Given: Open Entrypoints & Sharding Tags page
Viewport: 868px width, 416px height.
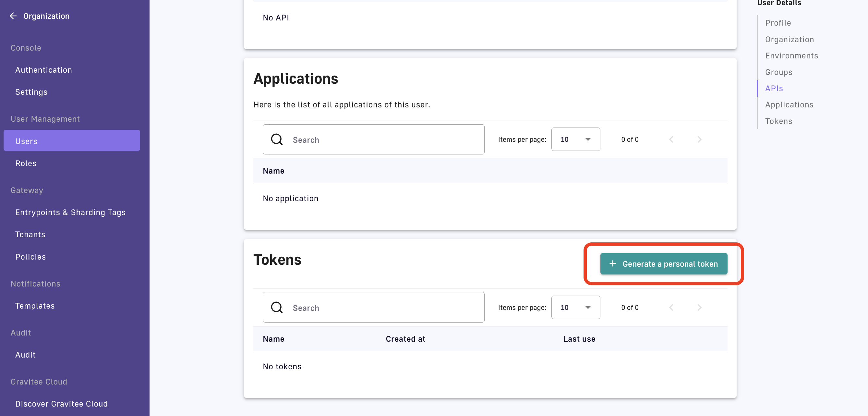Looking at the screenshot, I should 70,213.
